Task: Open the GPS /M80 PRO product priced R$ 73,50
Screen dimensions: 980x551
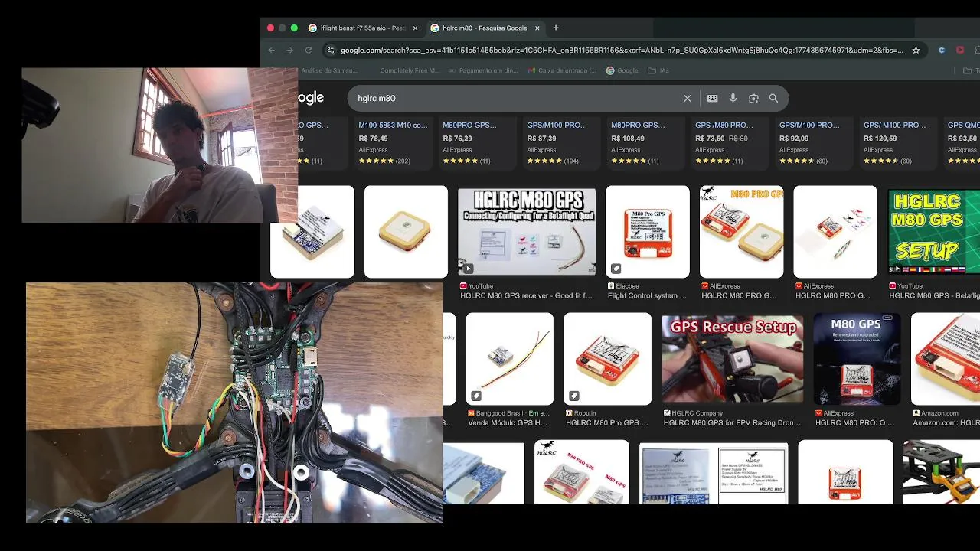Action: [x=730, y=142]
